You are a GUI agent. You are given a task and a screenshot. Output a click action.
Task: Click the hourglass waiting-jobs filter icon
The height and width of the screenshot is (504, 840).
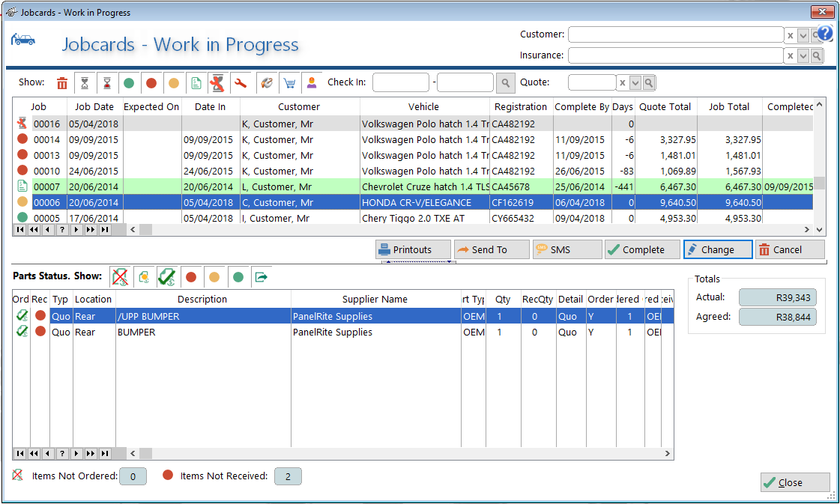85,83
